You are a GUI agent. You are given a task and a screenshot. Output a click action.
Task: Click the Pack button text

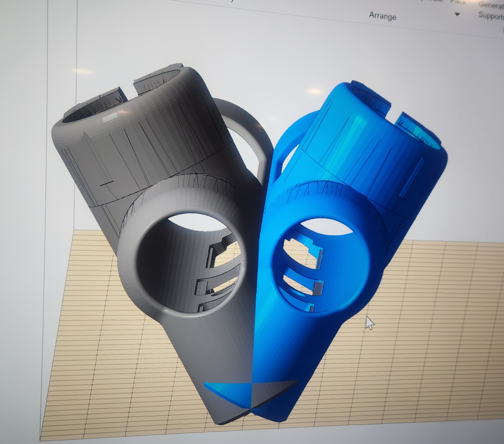[x=458, y=2]
